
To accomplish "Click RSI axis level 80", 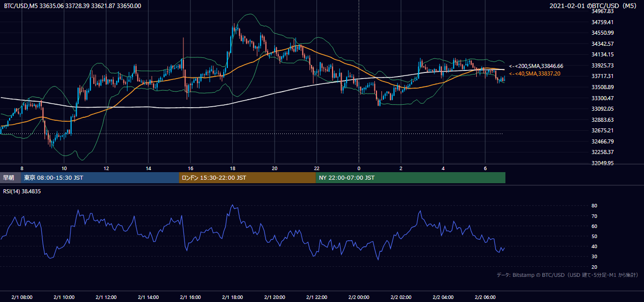I will point(594,206).
